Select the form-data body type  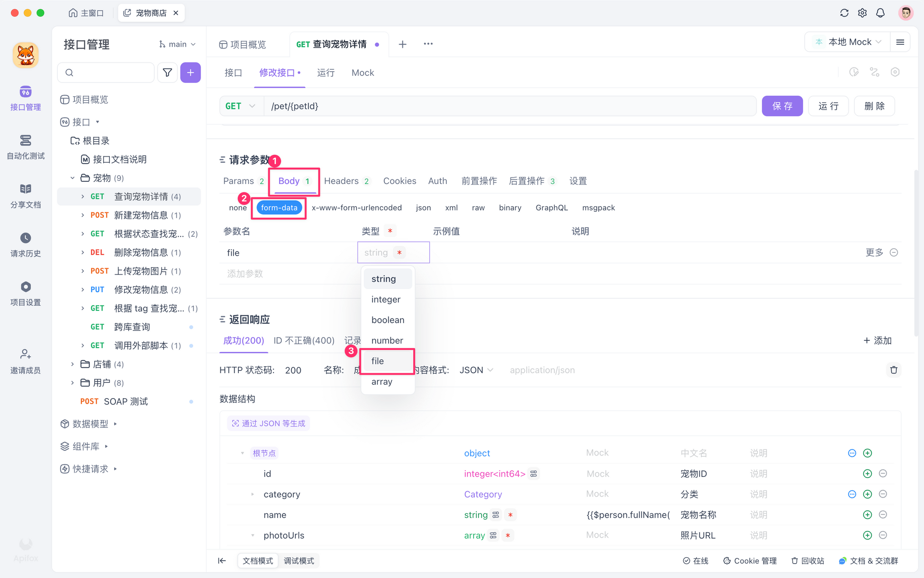pos(279,208)
